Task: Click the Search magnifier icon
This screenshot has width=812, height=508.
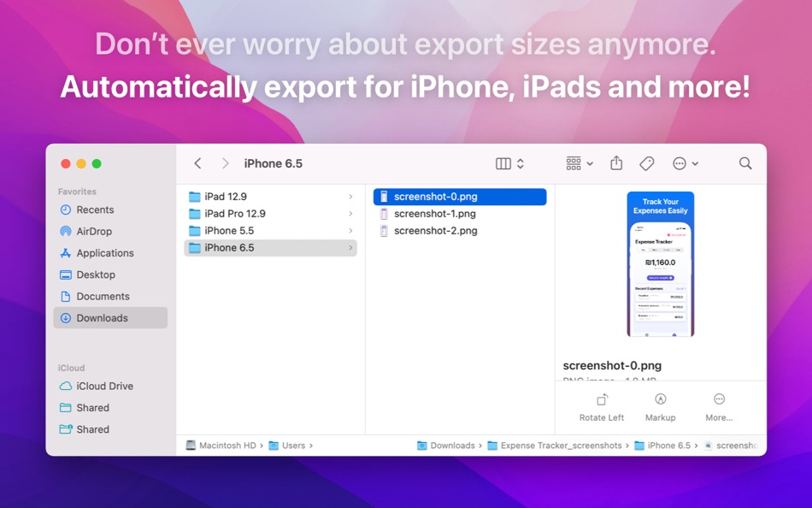Action: (745, 163)
